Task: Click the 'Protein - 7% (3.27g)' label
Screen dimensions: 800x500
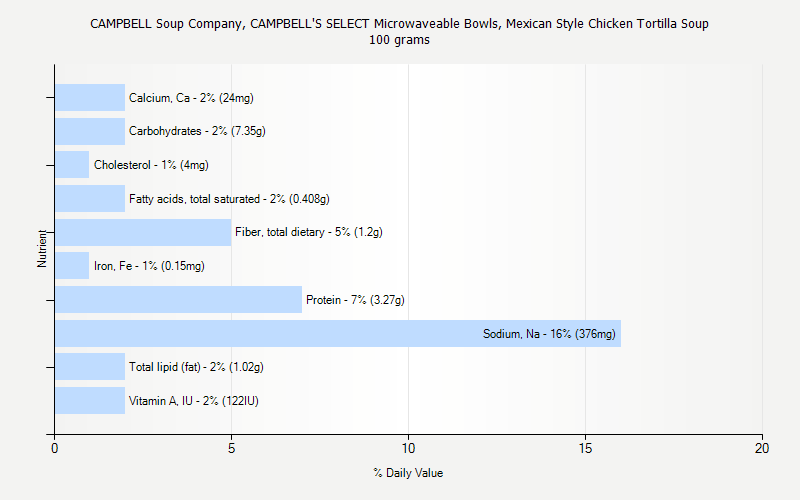Action: (x=355, y=300)
